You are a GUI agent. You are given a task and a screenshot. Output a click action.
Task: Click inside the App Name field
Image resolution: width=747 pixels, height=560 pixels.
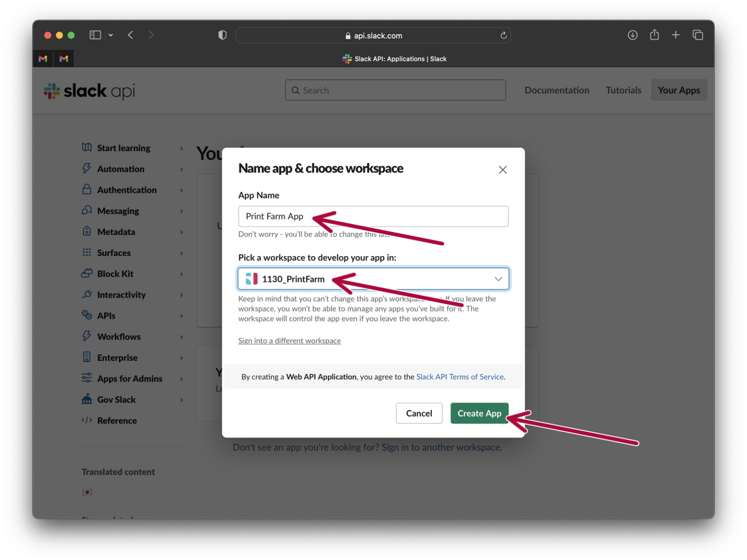point(373,216)
